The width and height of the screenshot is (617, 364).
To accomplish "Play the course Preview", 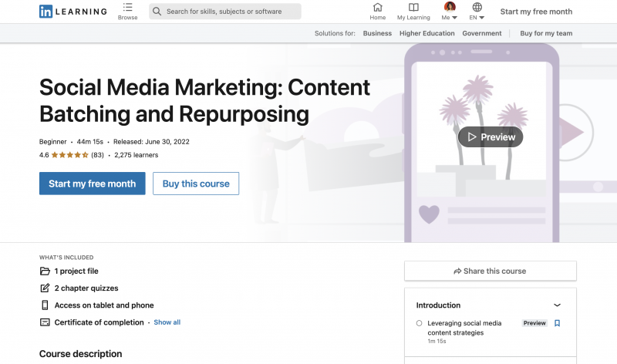I will (491, 137).
